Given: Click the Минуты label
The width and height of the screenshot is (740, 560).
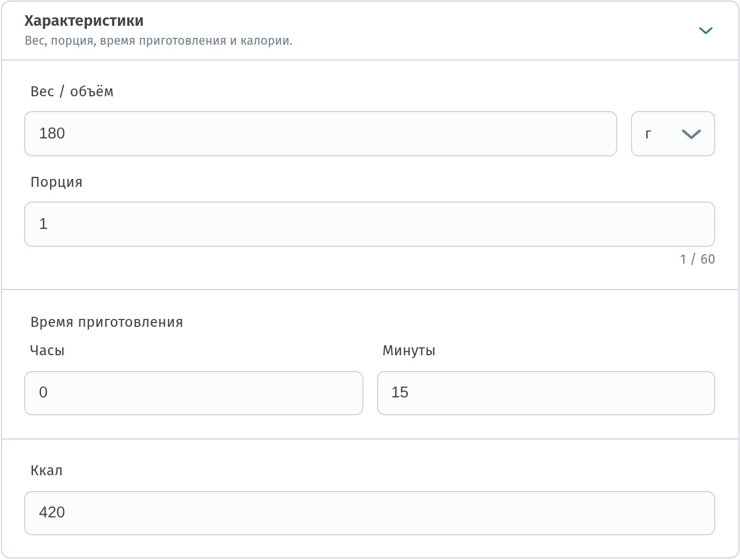Looking at the screenshot, I should 409,351.
